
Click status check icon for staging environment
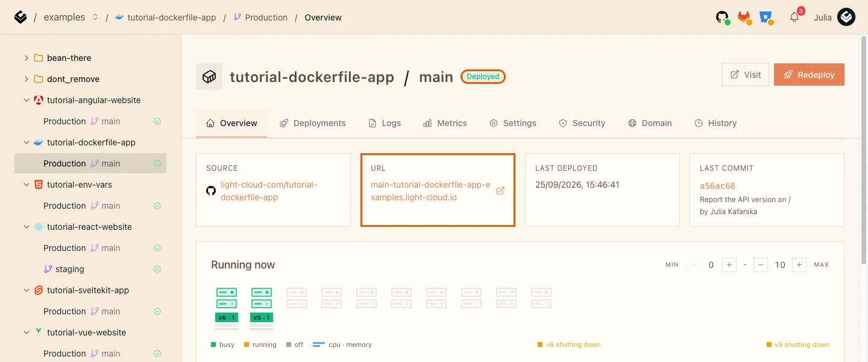coord(157,269)
